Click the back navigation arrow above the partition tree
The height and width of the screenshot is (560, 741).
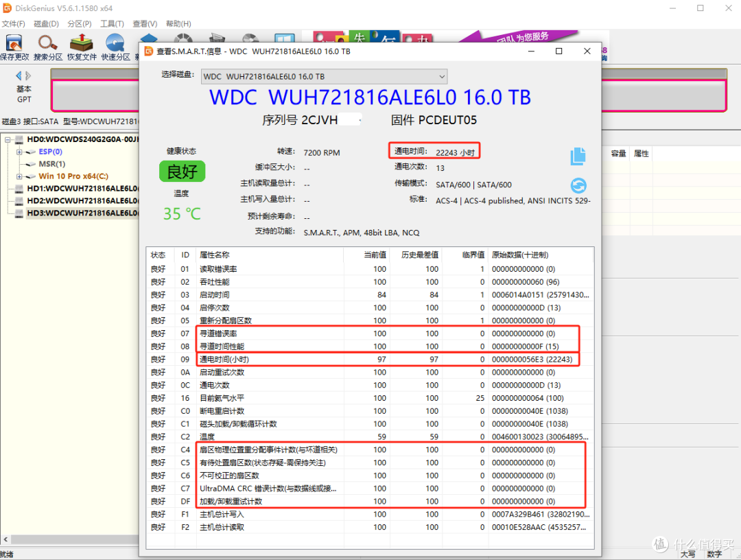tap(19, 75)
